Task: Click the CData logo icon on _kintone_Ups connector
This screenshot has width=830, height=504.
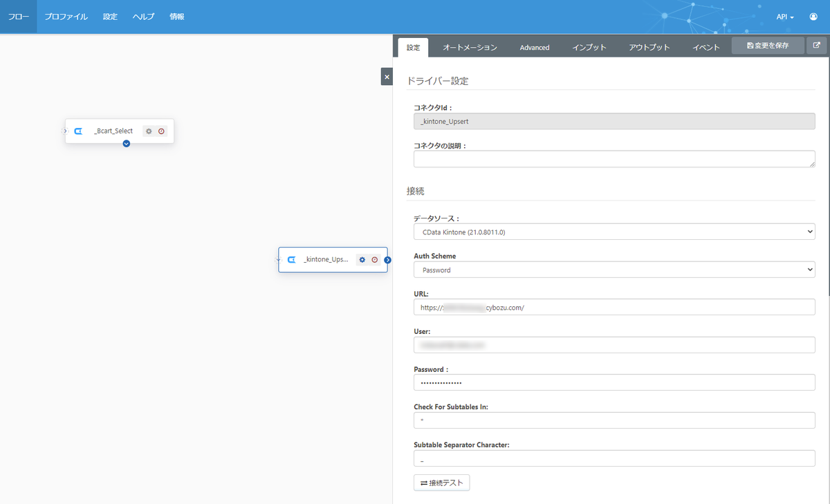Action: [291, 260]
